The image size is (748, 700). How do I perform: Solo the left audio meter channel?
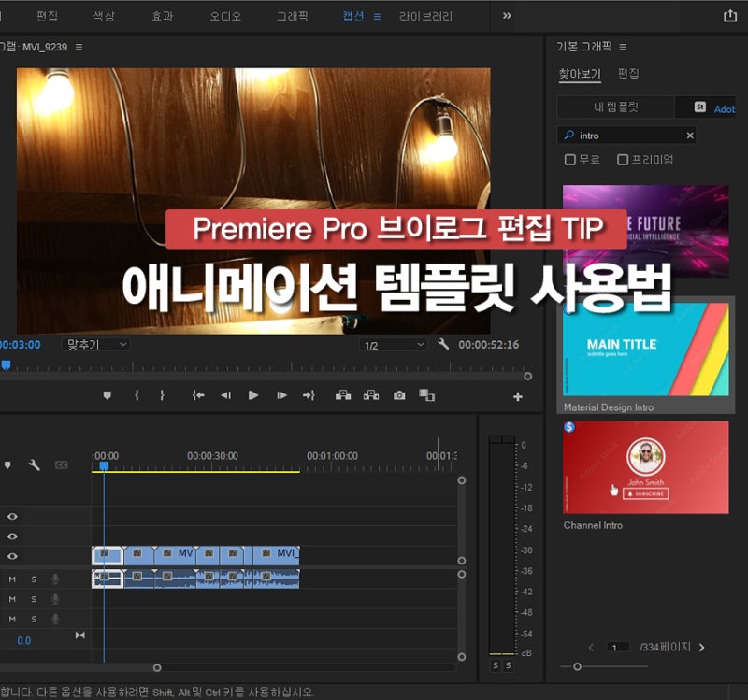496,665
